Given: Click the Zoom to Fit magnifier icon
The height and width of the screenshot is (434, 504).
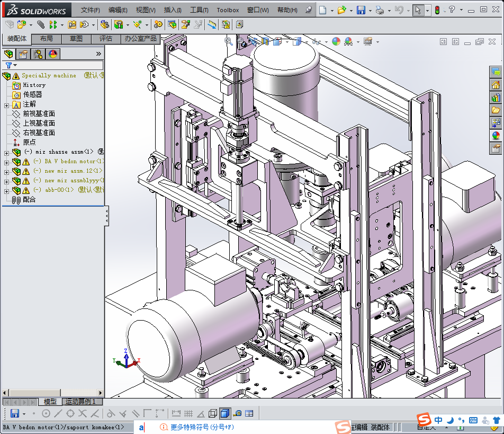Looking at the screenshot, I should 229,41.
